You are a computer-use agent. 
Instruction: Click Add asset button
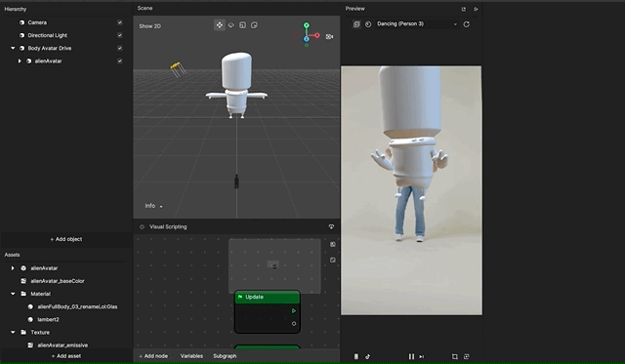[x=66, y=355]
